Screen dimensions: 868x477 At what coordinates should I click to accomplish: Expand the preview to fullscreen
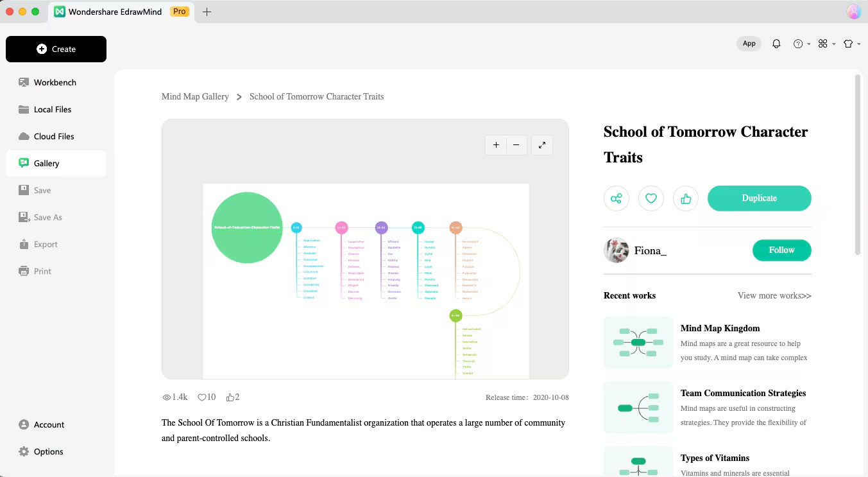pyautogui.click(x=542, y=145)
